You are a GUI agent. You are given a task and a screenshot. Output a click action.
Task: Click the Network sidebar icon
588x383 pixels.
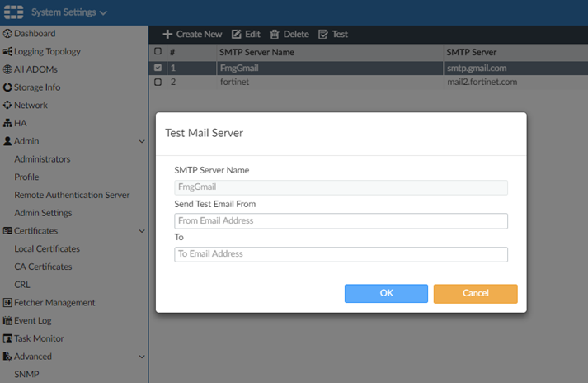(x=7, y=106)
